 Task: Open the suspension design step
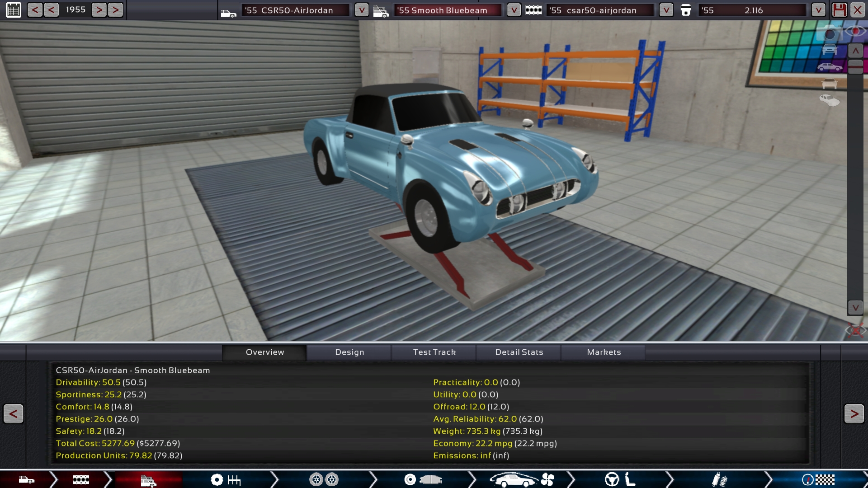[719, 479]
